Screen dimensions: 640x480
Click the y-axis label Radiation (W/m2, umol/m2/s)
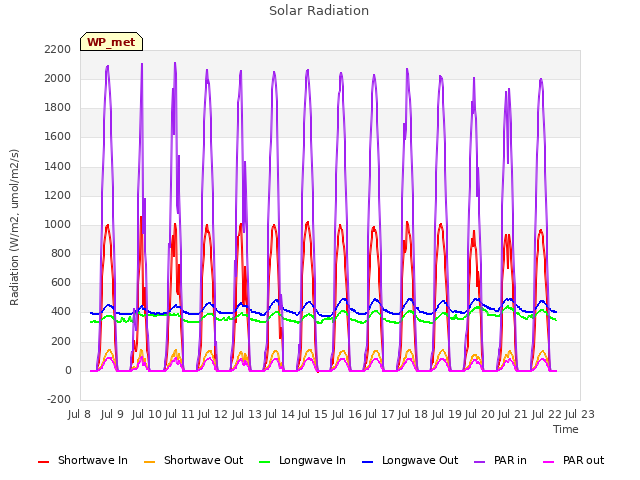pos(15,227)
